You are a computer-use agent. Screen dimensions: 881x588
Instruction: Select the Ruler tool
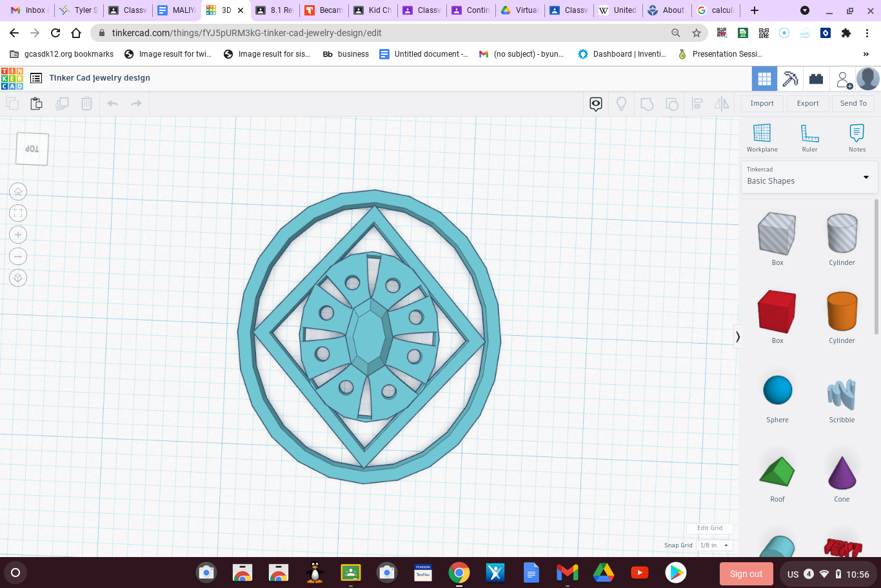pyautogui.click(x=810, y=138)
